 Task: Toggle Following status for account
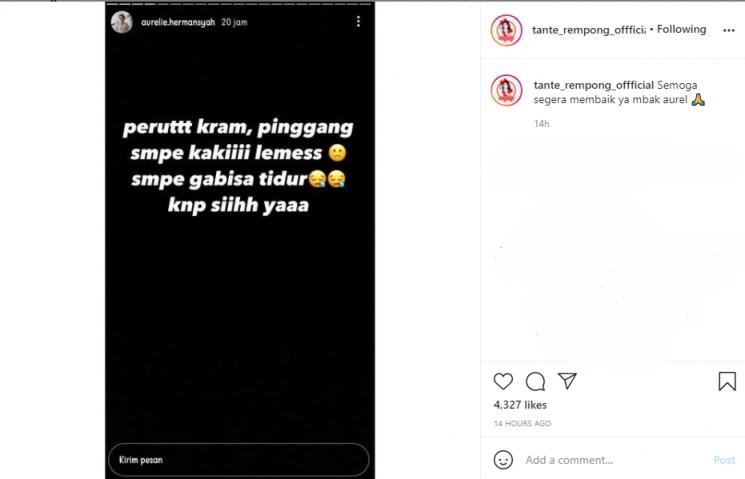681,29
